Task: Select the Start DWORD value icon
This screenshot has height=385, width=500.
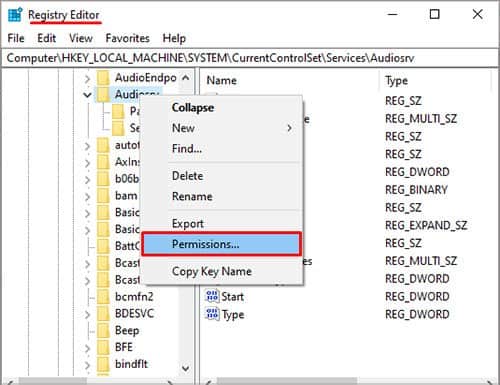Action: (212, 296)
